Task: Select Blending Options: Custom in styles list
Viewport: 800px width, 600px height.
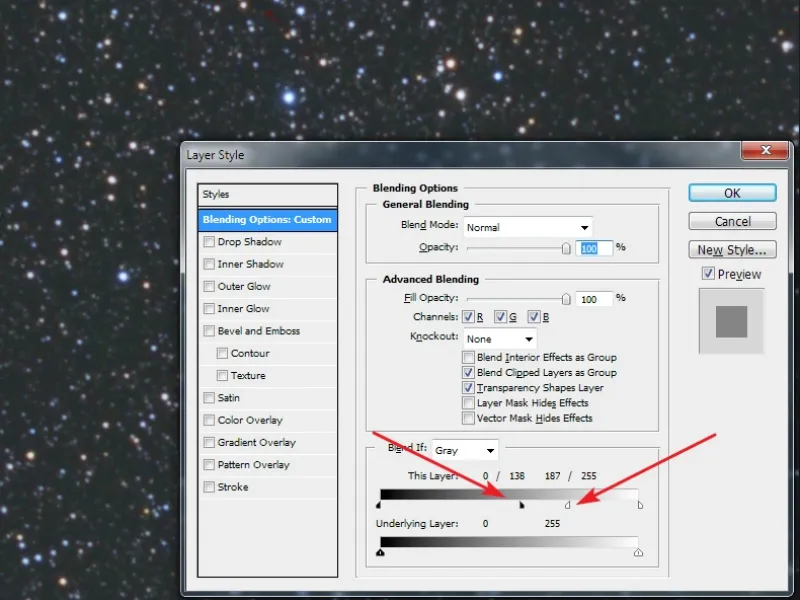Action: click(266, 220)
